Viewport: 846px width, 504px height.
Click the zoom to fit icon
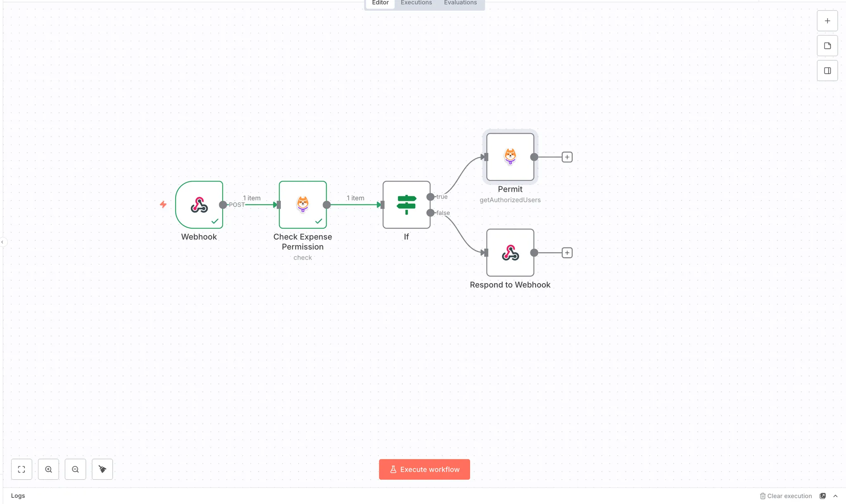[x=21, y=469]
